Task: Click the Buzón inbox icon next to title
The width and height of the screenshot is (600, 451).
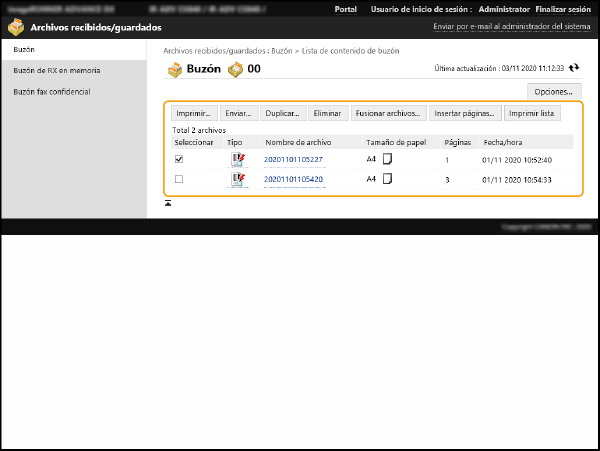Action: pyautogui.click(x=174, y=69)
